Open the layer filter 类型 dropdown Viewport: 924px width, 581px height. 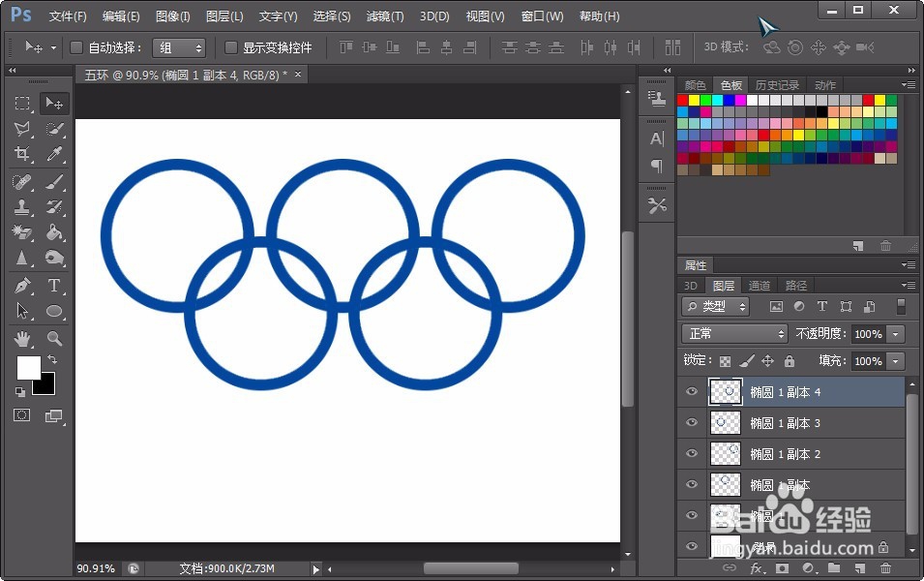(715, 306)
